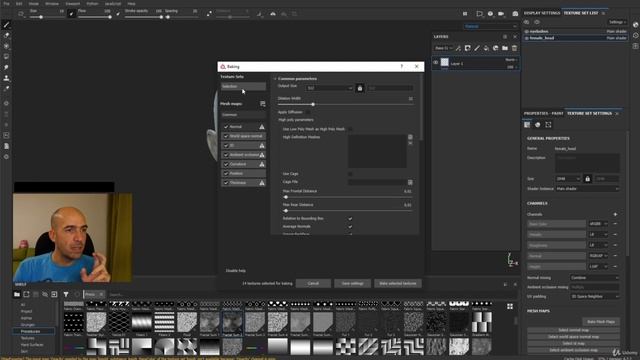Viewport: 640px width, 360px height.
Task: Open the Output Size dropdown in Baking
Action: coord(329,88)
